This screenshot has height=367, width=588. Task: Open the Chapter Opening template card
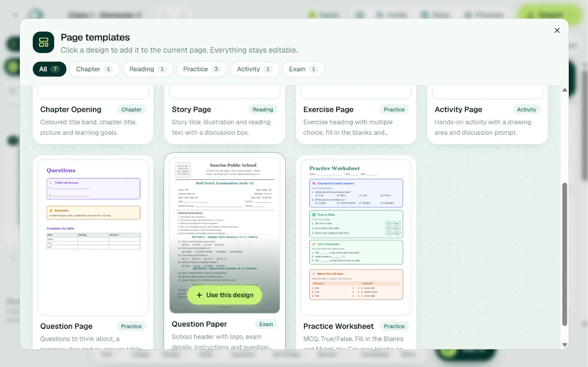point(93,115)
